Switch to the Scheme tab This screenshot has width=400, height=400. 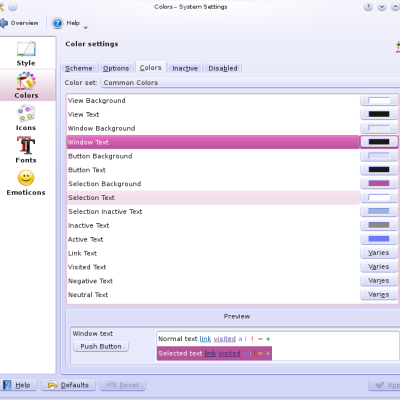coord(79,68)
